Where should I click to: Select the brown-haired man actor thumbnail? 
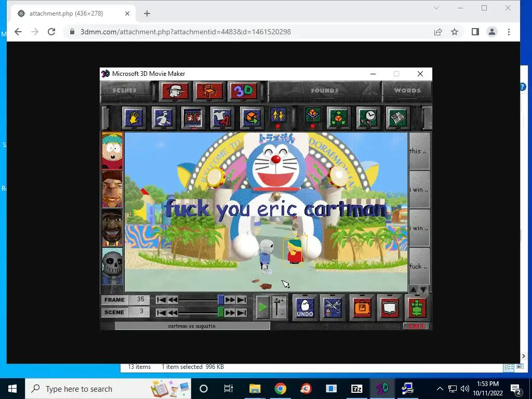pos(112,189)
